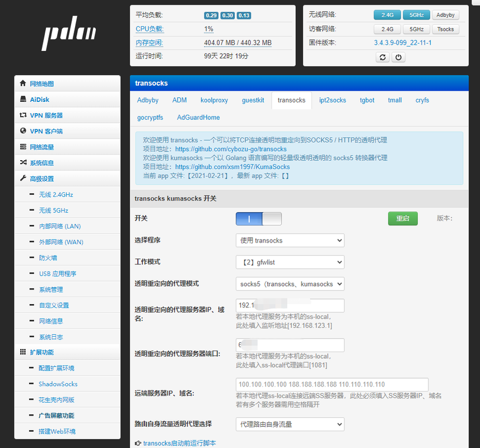Switch to the guestkit tab
Screen dimensions: 480x448
253,100
